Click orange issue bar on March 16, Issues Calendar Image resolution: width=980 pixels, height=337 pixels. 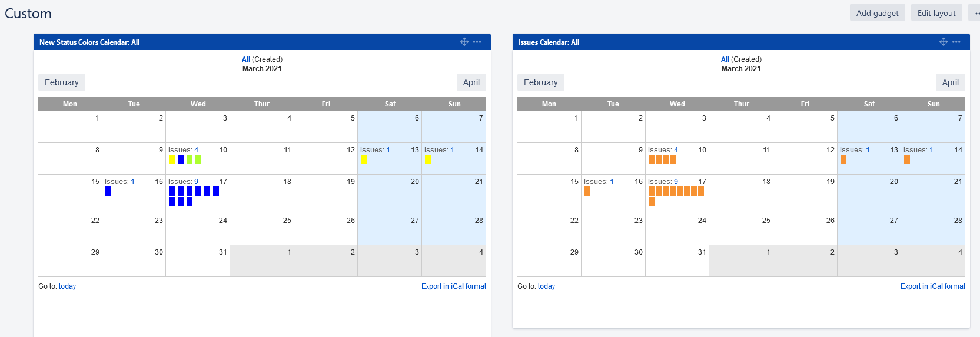click(587, 191)
